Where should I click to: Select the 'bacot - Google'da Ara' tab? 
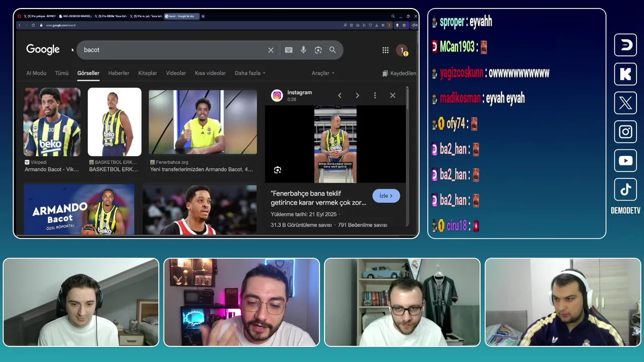(182, 16)
